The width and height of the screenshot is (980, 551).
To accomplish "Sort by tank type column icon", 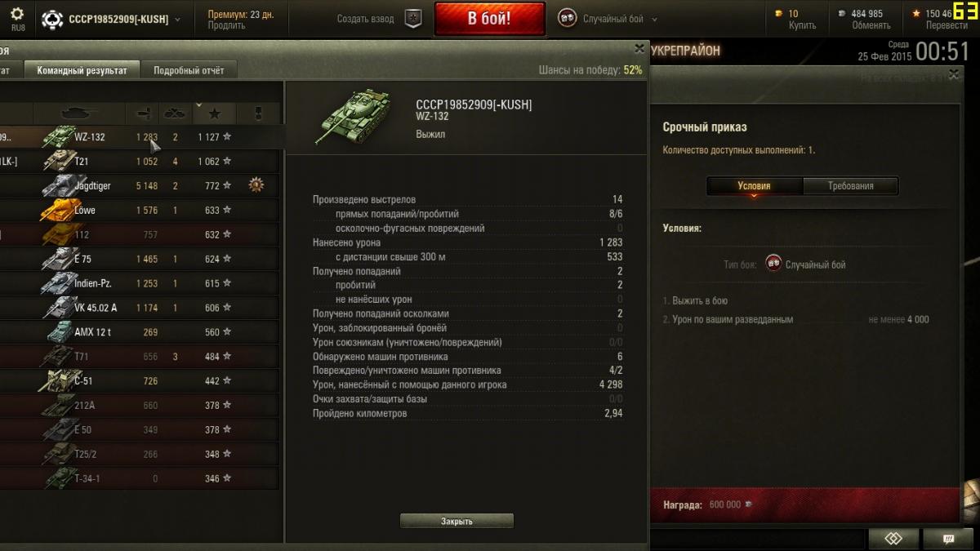I will click(78, 113).
